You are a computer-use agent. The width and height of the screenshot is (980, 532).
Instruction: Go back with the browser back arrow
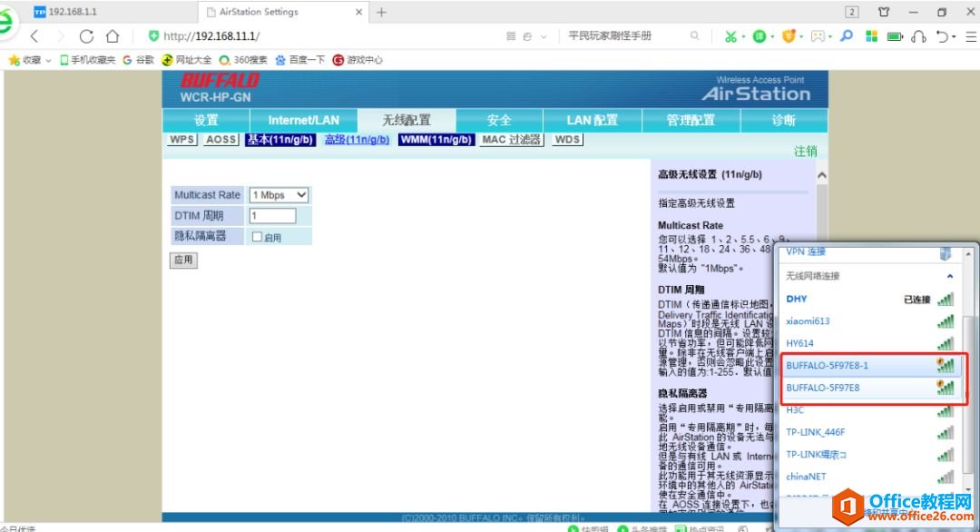35,36
